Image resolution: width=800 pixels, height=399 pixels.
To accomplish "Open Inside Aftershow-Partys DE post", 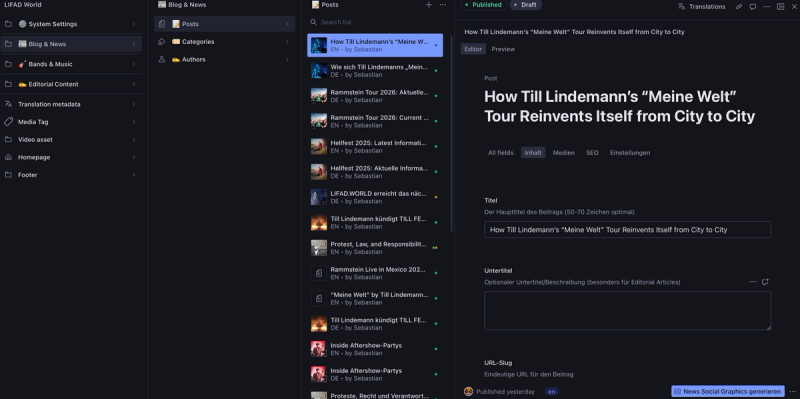I will (x=375, y=375).
